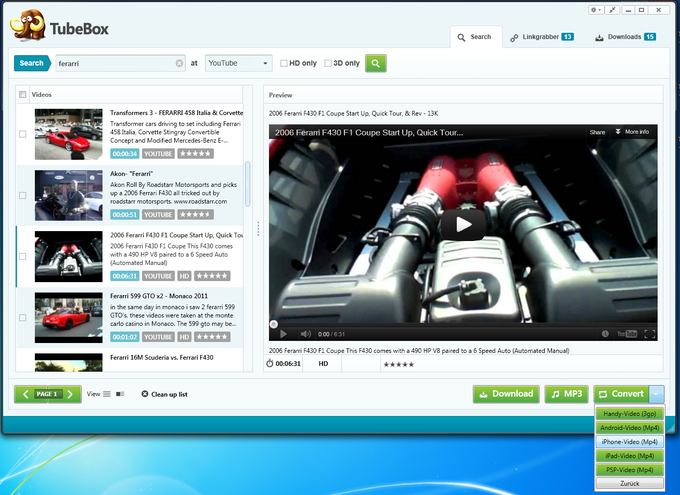
Task: Go to next page arrow
Action: (70, 394)
